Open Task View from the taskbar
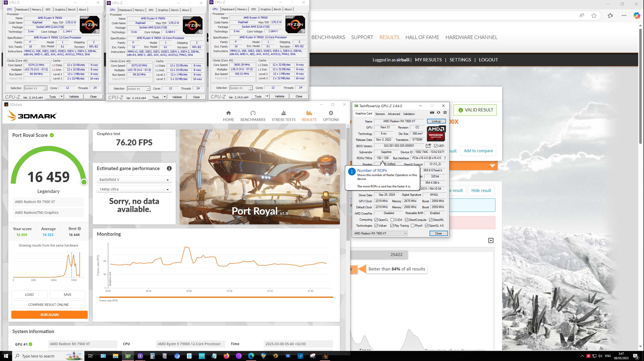 coord(90,356)
